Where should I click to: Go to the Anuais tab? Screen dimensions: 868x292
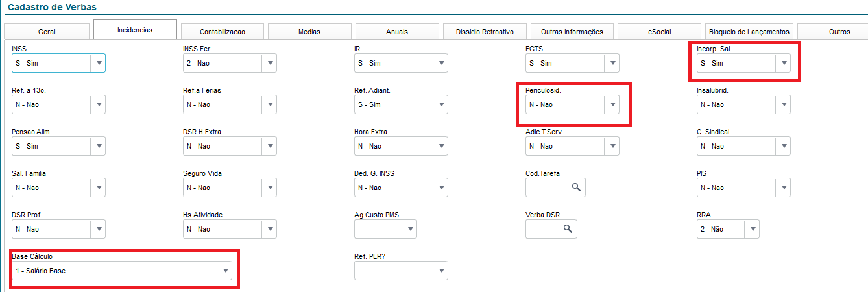[397, 32]
